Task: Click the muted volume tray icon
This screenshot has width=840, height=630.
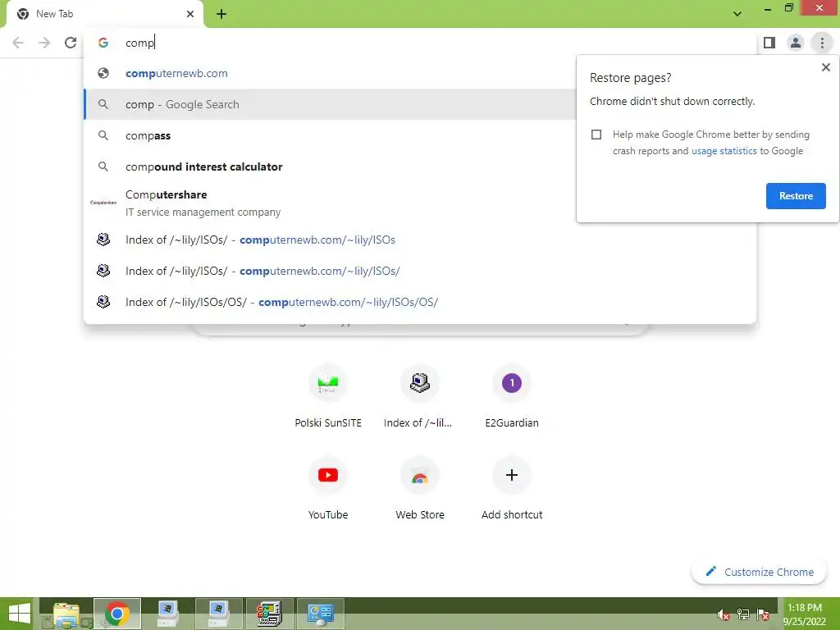Action: click(724, 614)
